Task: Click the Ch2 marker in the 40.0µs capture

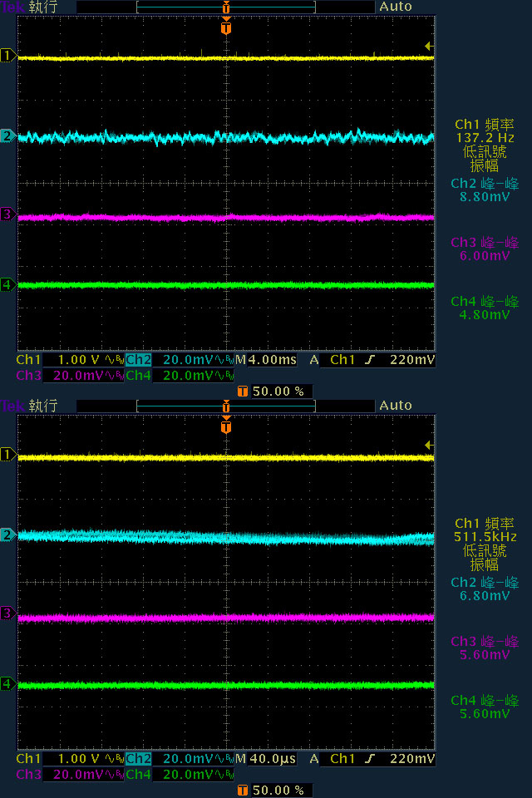Action: coord(7,534)
